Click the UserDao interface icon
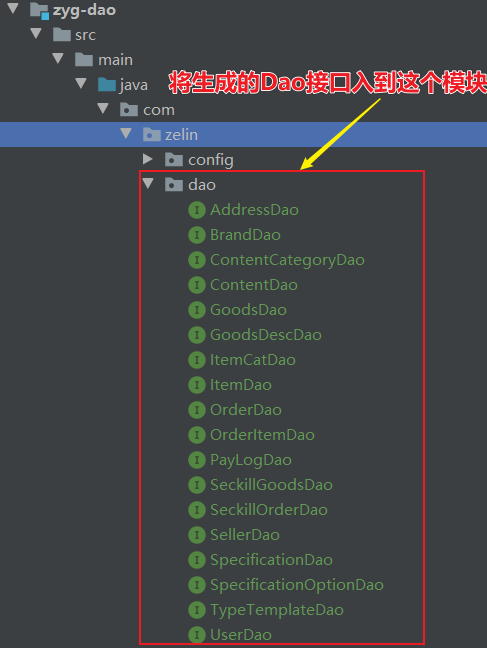 [x=197, y=635]
